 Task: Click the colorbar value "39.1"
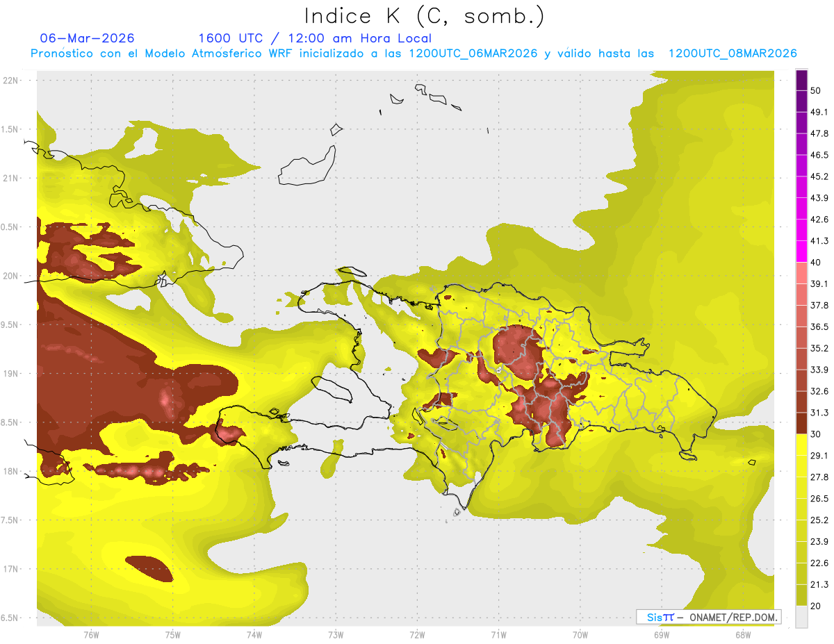819,283
